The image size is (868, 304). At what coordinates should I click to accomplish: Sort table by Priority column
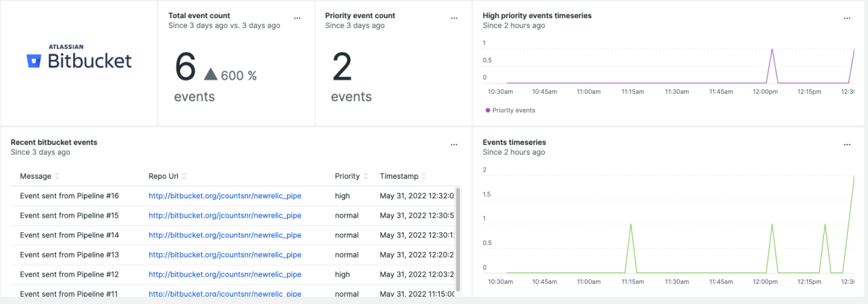coord(365,177)
